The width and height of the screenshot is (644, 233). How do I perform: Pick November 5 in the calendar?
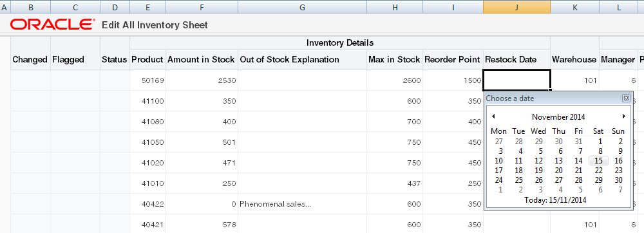click(540, 151)
